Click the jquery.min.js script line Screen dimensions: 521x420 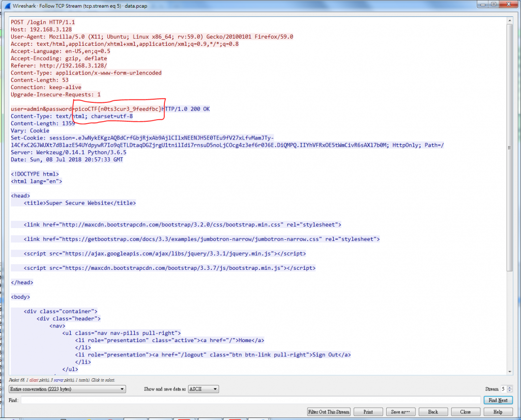(x=165, y=254)
